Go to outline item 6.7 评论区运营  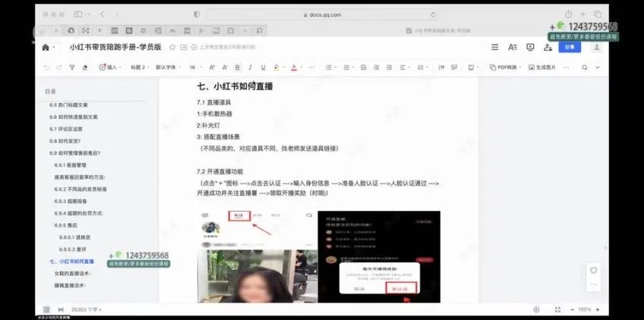point(66,129)
